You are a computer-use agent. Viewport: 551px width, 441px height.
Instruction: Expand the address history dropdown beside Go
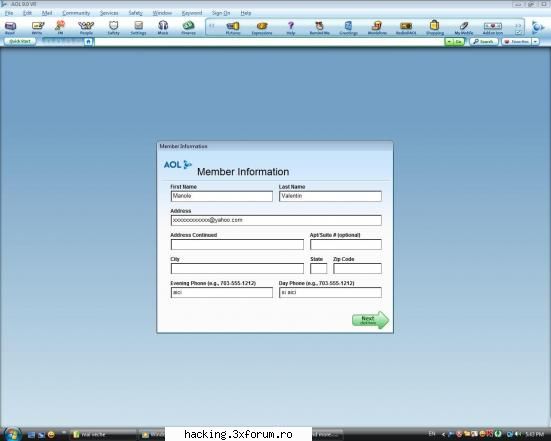tap(449, 41)
